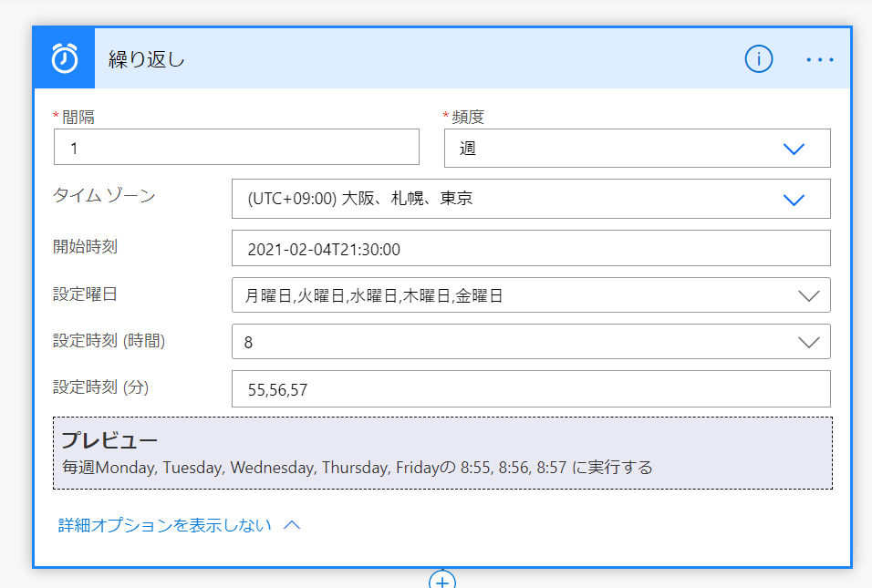Click the 設定曜日 label
The width and height of the screenshot is (872, 588).
(85, 294)
